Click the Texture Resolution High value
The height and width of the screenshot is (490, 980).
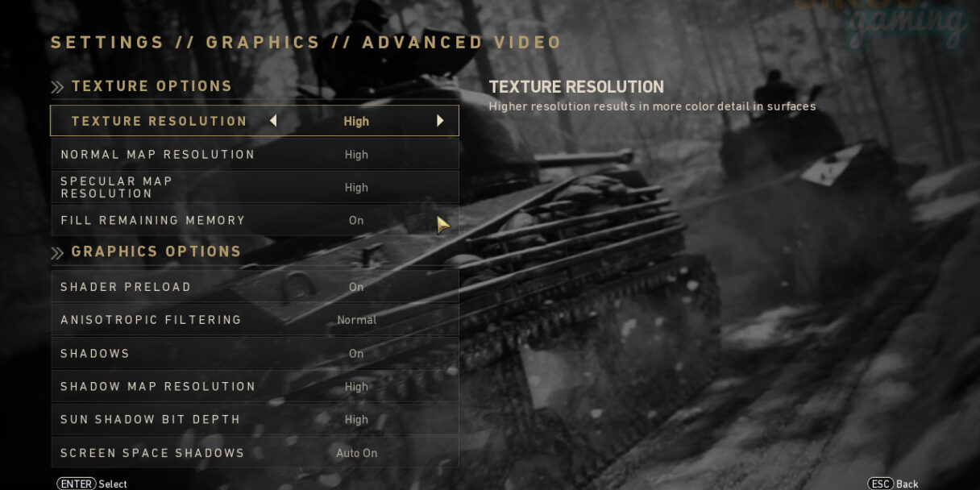point(356,122)
